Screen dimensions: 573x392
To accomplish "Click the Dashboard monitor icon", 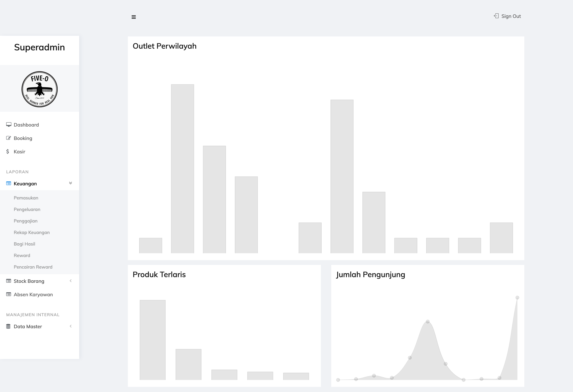I will [9, 125].
